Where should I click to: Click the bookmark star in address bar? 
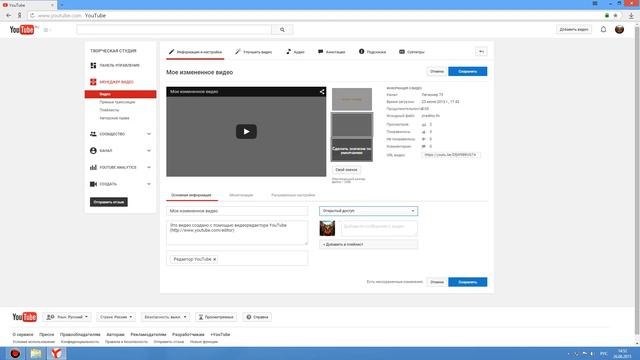click(616, 16)
